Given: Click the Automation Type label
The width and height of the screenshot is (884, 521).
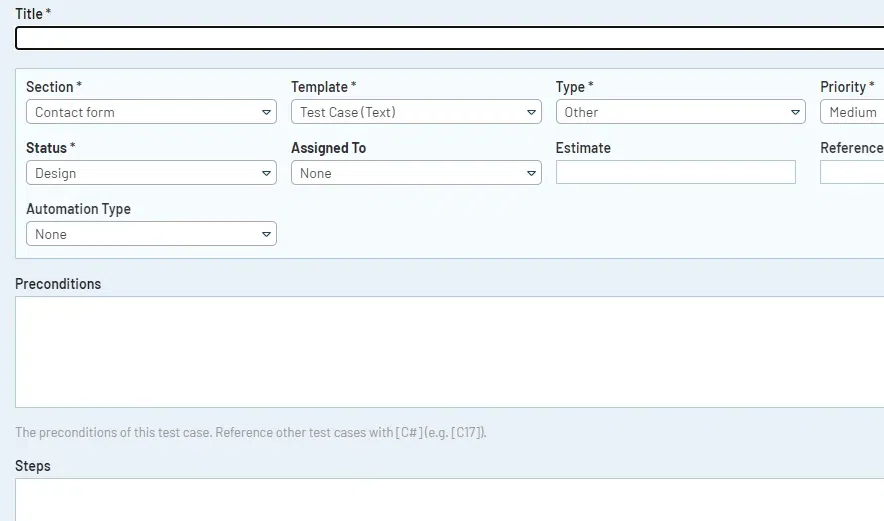Looking at the screenshot, I should [78, 209].
